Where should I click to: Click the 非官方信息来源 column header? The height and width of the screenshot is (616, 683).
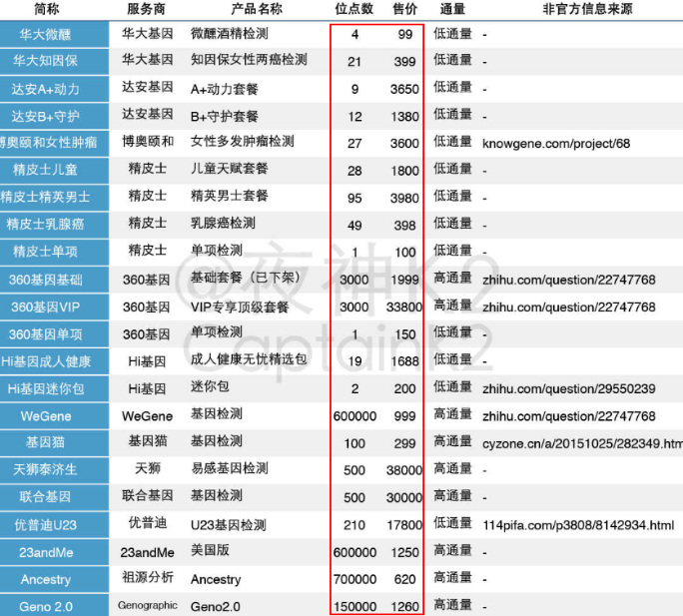587,9
